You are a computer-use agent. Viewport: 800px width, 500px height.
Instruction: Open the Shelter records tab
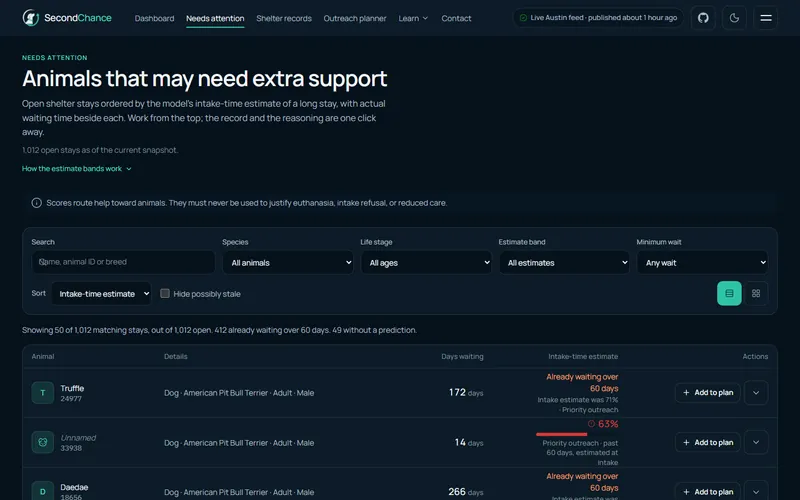tap(284, 18)
